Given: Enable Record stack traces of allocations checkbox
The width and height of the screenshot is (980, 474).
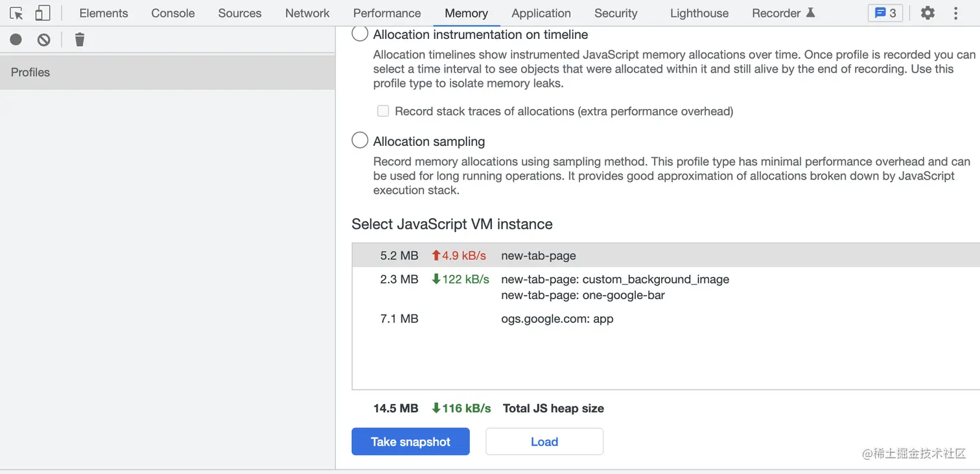Looking at the screenshot, I should (383, 111).
